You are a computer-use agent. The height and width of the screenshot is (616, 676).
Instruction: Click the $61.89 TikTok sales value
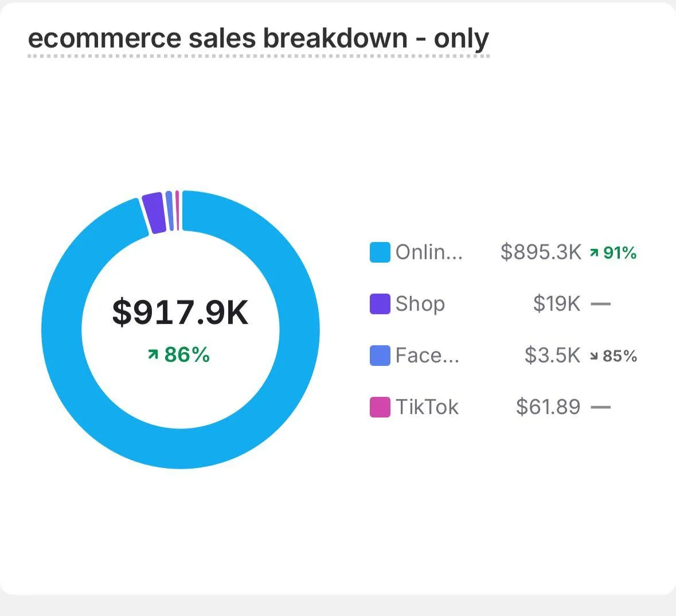548,407
